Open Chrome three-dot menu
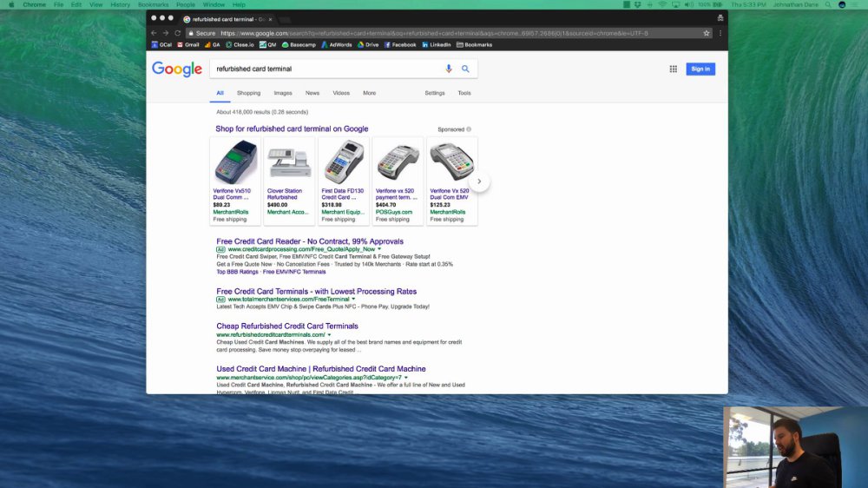This screenshot has height=488, width=868. click(720, 33)
